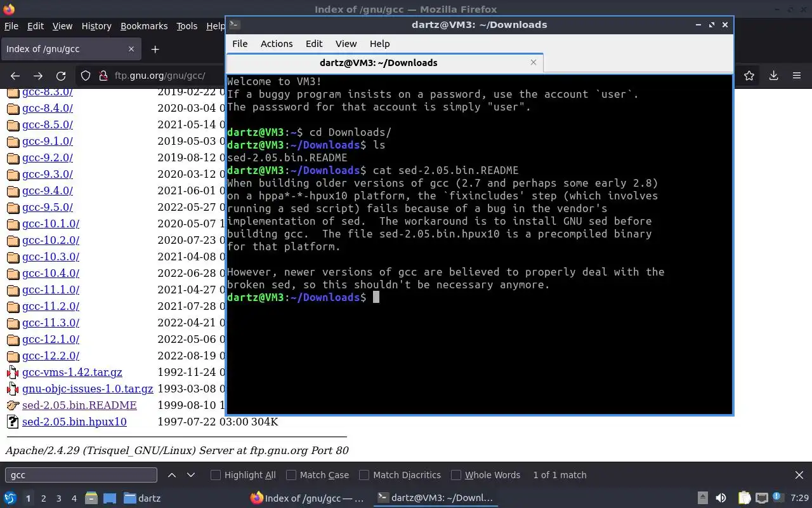Open terminal View menu

coord(346,44)
